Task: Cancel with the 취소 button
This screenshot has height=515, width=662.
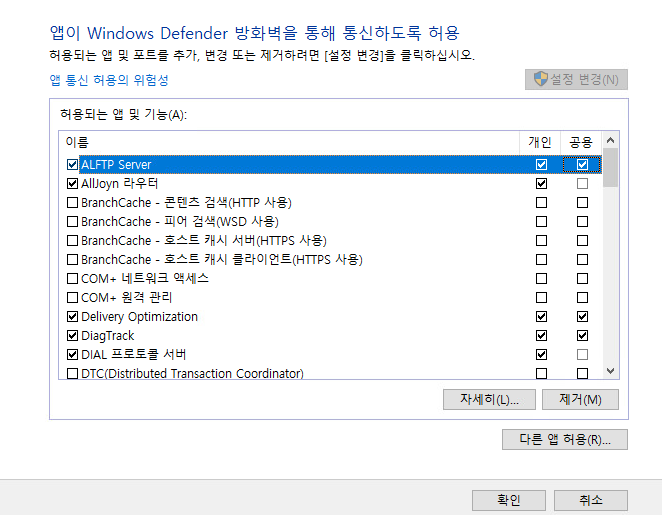Action: point(591,500)
